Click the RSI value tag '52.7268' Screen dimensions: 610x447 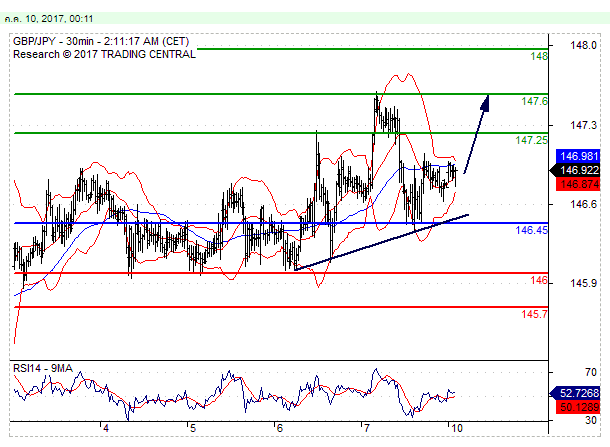tap(575, 393)
